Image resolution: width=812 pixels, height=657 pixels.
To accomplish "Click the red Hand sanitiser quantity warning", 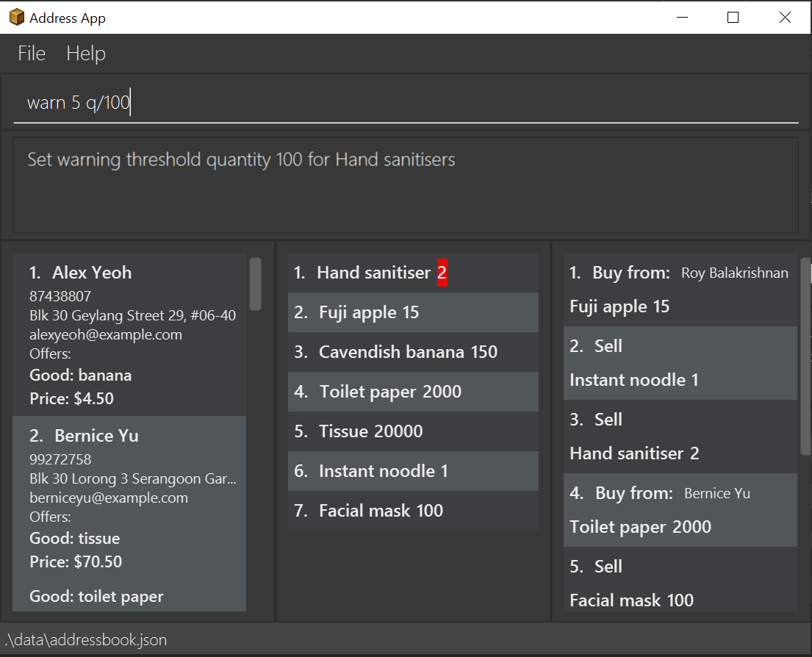I will click(442, 273).
